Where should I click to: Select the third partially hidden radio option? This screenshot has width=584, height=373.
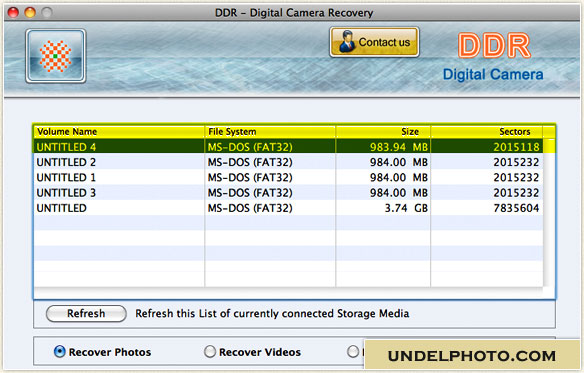pos(353,351)
